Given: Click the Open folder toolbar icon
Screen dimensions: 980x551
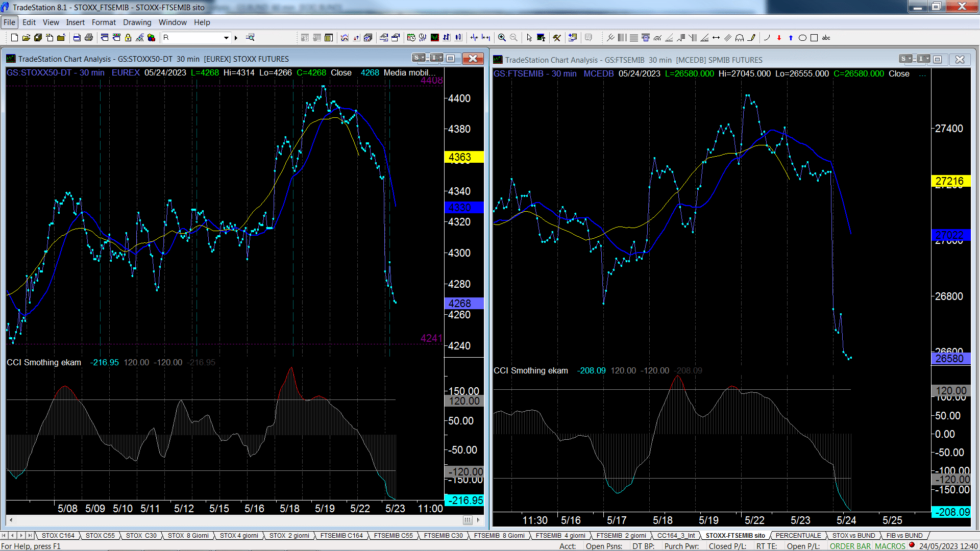Looking at the screenshot, I should pos(26,37).
